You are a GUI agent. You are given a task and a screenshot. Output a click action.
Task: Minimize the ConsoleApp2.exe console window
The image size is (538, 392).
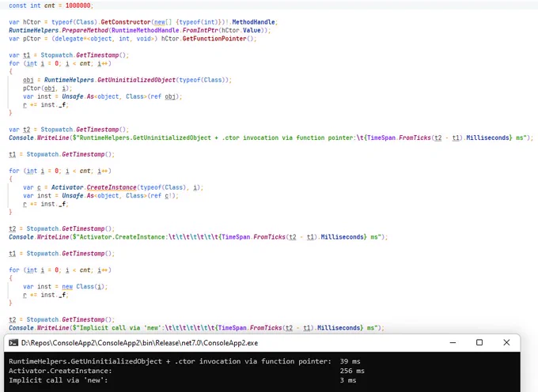(453, 342)
